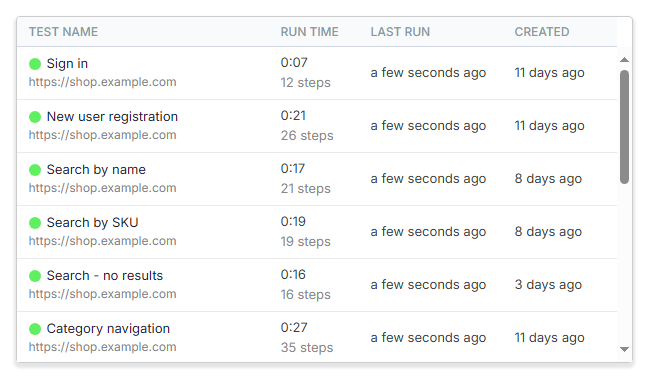This screenshot has width=658, height=390.
Task: Open the Sign in test
Action: coord(67,64)
